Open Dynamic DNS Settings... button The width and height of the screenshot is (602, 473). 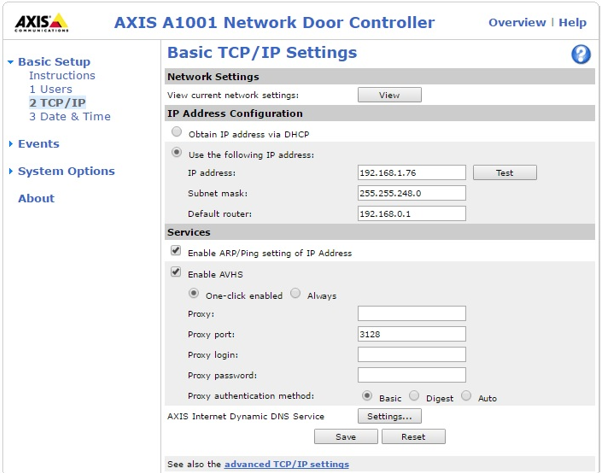[x=390, y=416]
